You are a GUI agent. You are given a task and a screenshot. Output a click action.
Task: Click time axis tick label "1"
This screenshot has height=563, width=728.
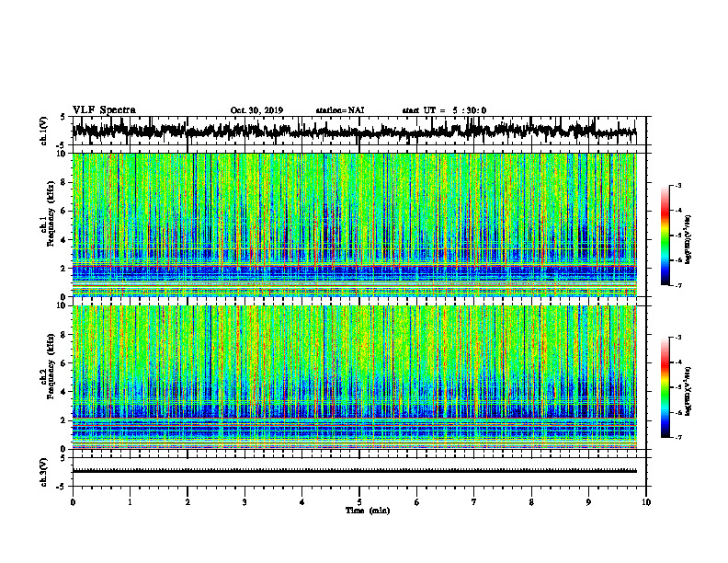[130, 502]
